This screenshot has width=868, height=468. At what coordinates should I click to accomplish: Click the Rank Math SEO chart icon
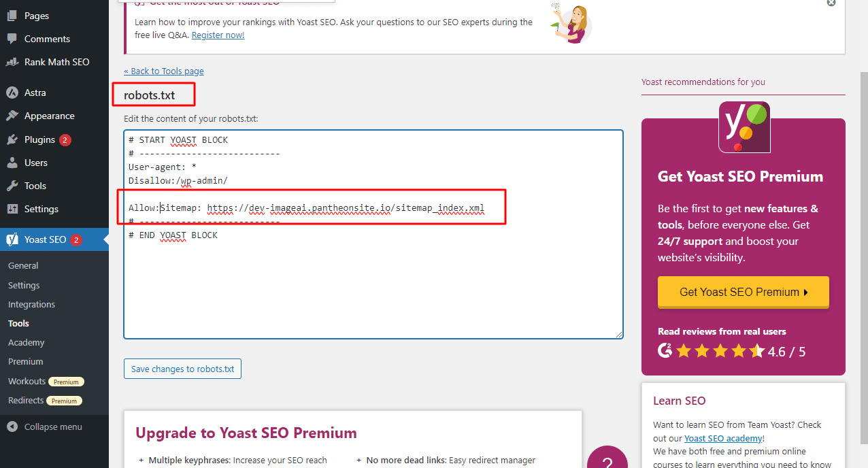[x=12, y=62]
